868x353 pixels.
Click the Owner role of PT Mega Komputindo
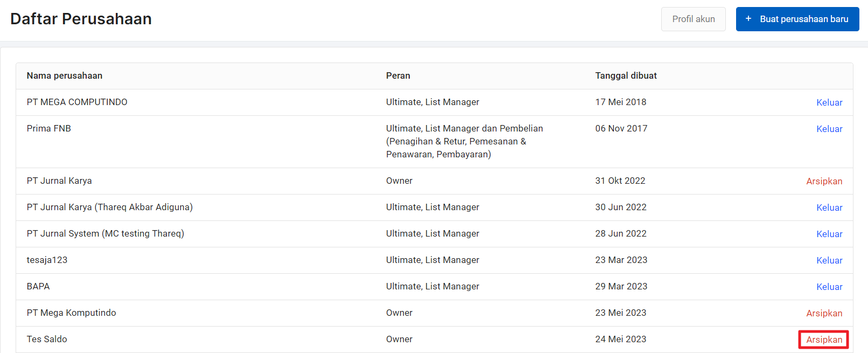tap(399, 313)
